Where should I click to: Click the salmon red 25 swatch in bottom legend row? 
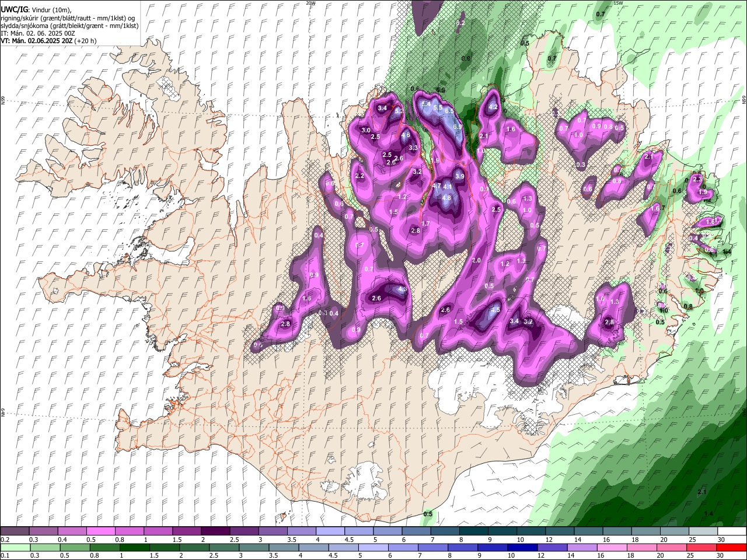(701, 547)
